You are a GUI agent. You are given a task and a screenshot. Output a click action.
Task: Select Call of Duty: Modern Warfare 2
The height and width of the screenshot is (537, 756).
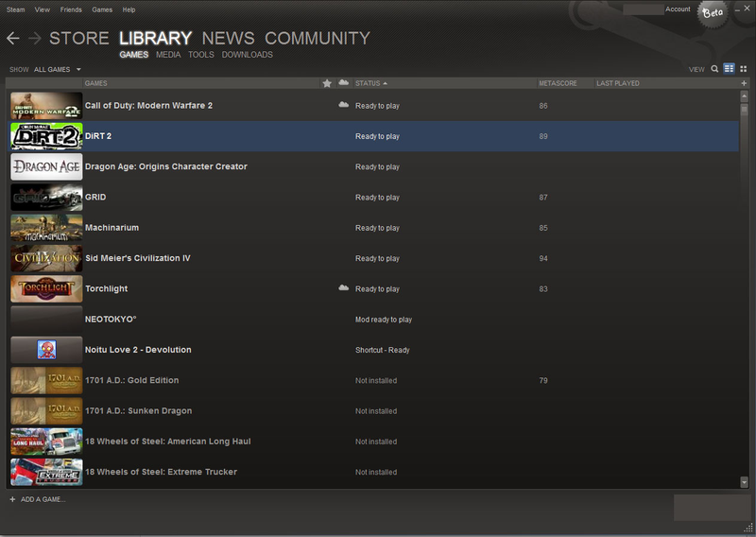(x=148, y=105)
